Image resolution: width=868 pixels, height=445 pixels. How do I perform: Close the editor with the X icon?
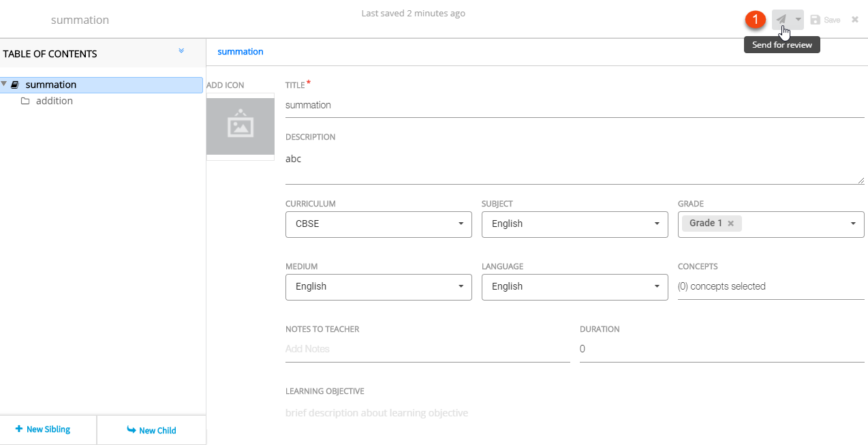click(x=854, y=20)
